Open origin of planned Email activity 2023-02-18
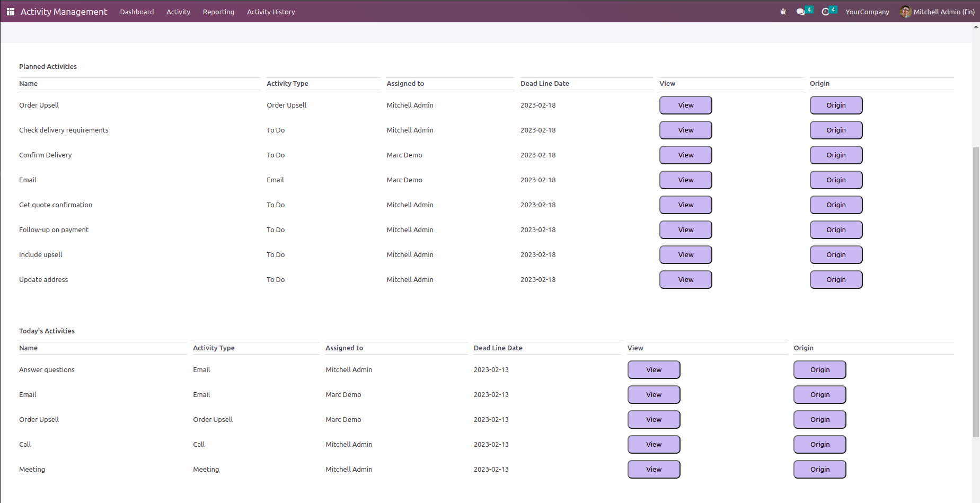Viewport: 980px width, 503px height. pyautogui.click(x=836, y=180)
